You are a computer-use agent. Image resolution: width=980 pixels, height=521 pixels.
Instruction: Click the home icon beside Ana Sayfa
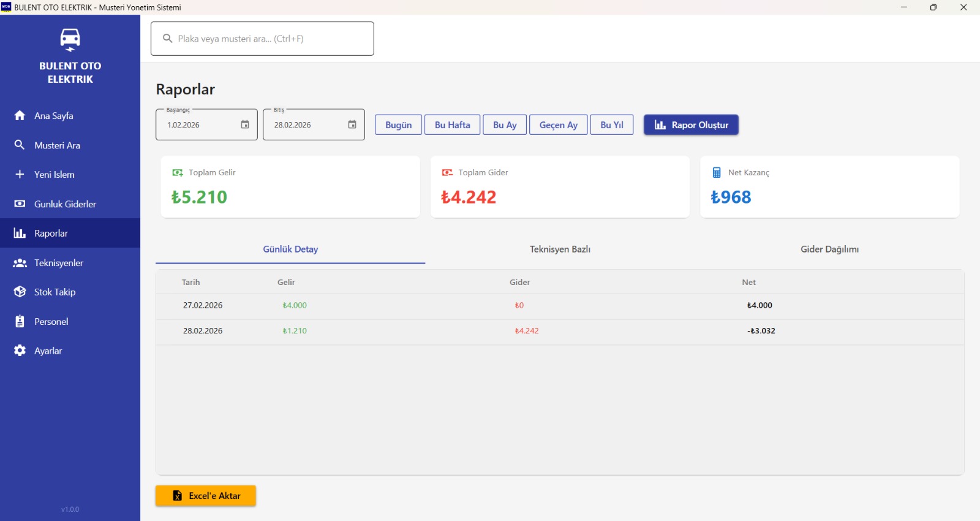tap(20, 116)
